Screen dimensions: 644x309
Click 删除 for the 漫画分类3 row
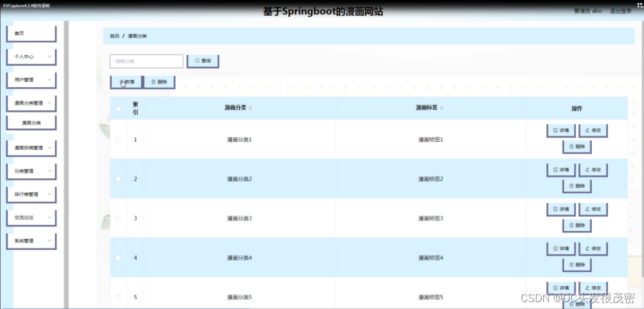pos(577,225)
